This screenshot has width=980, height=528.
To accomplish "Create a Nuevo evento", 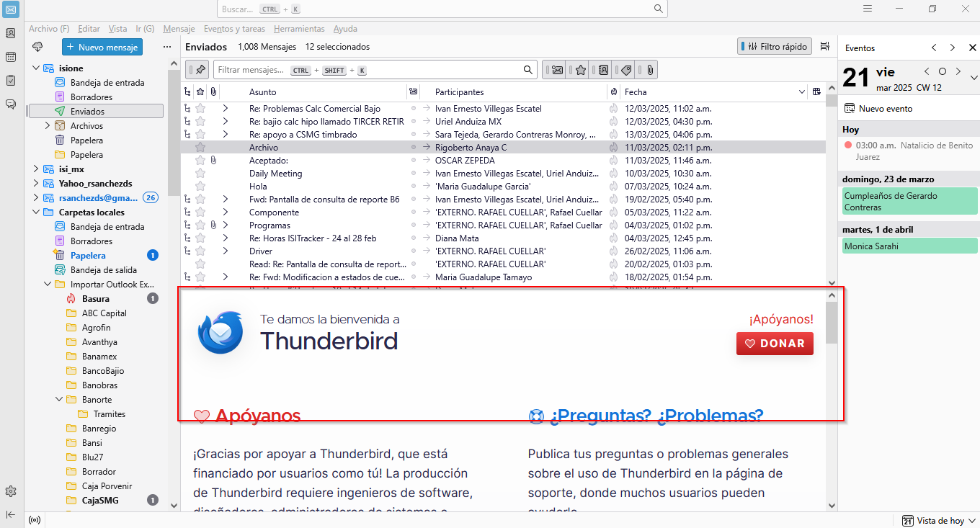I will point(878,109).
